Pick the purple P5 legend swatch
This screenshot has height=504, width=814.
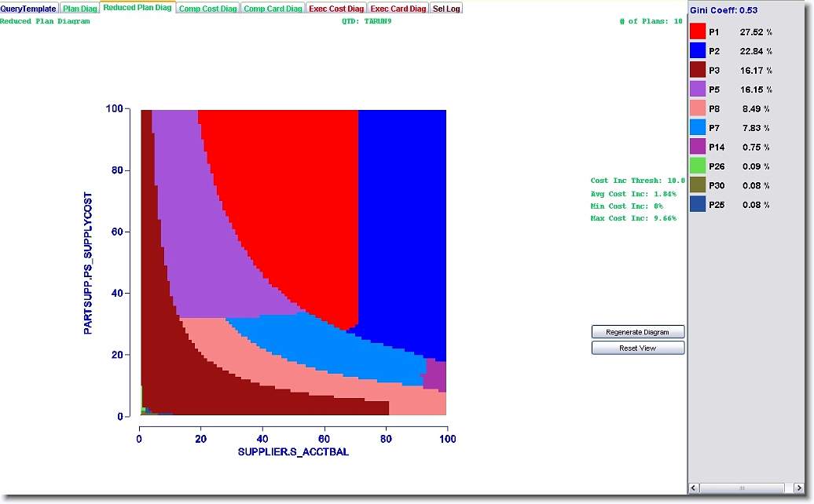(698, 89)
